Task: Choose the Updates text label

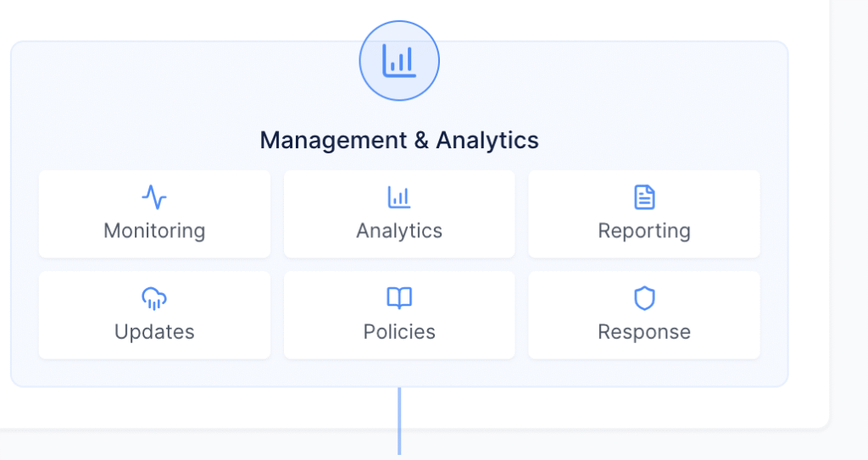Action: [x=154, y=331]
